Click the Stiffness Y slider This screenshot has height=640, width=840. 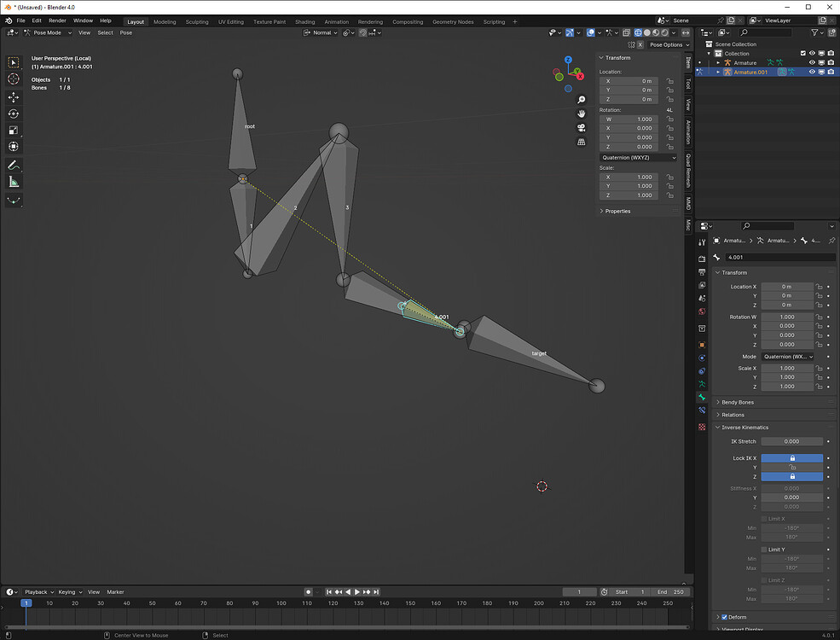pos(791,497)
